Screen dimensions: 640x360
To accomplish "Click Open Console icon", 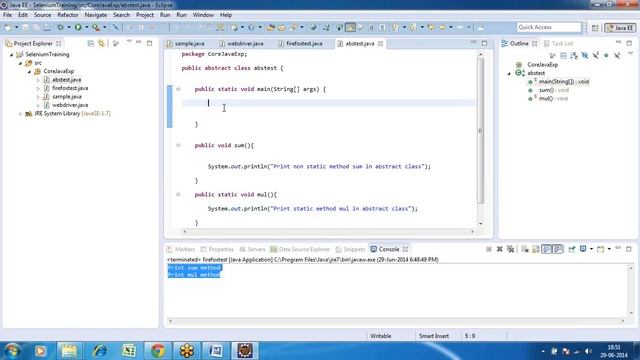I will point(600,249).
